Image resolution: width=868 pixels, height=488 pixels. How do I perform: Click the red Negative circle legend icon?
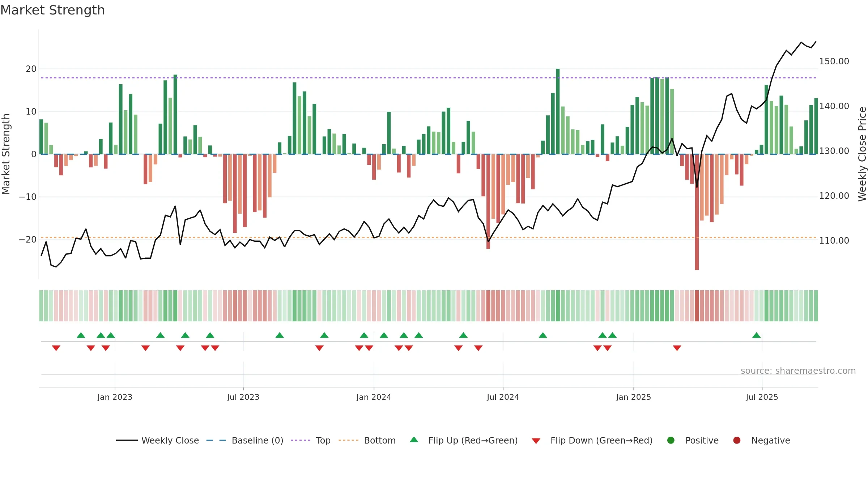click(x=737, y=440)
